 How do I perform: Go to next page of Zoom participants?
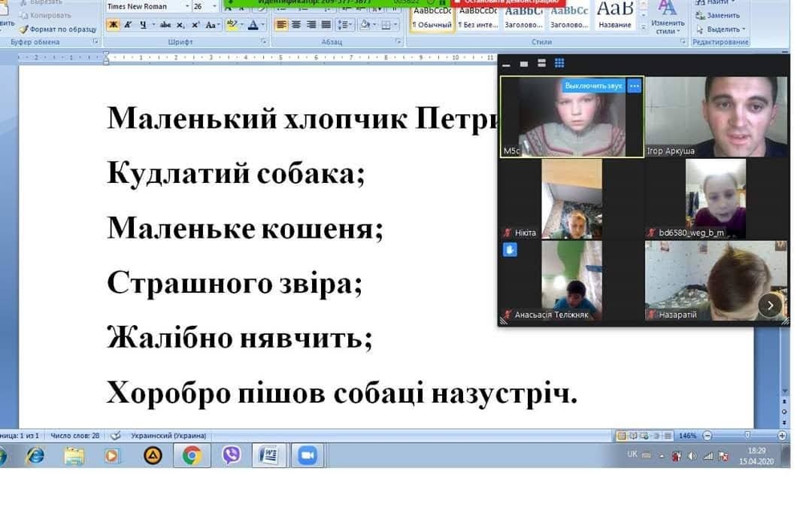coord(770,306)
